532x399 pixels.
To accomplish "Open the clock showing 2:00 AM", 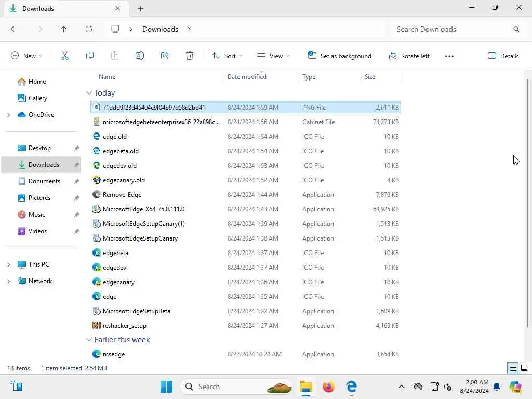I will (x=474, y=387).
